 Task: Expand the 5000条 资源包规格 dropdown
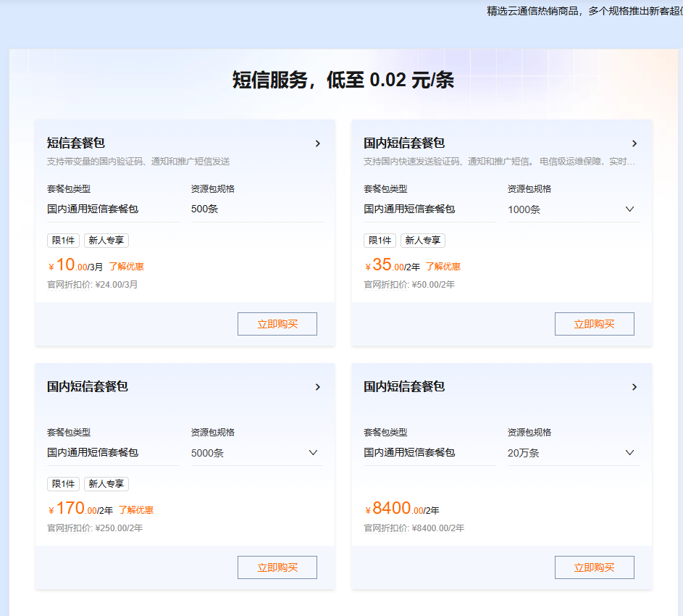[257, 453]
